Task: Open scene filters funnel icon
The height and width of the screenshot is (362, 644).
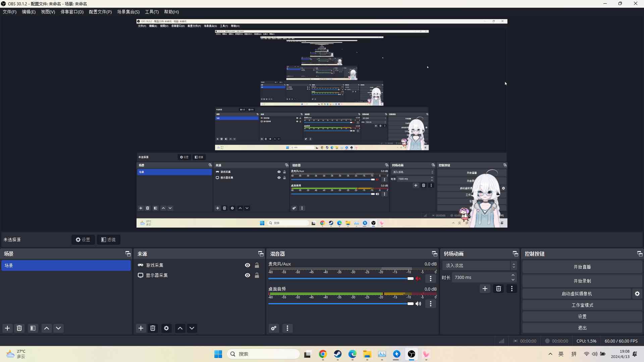Action: click(33, 328)
